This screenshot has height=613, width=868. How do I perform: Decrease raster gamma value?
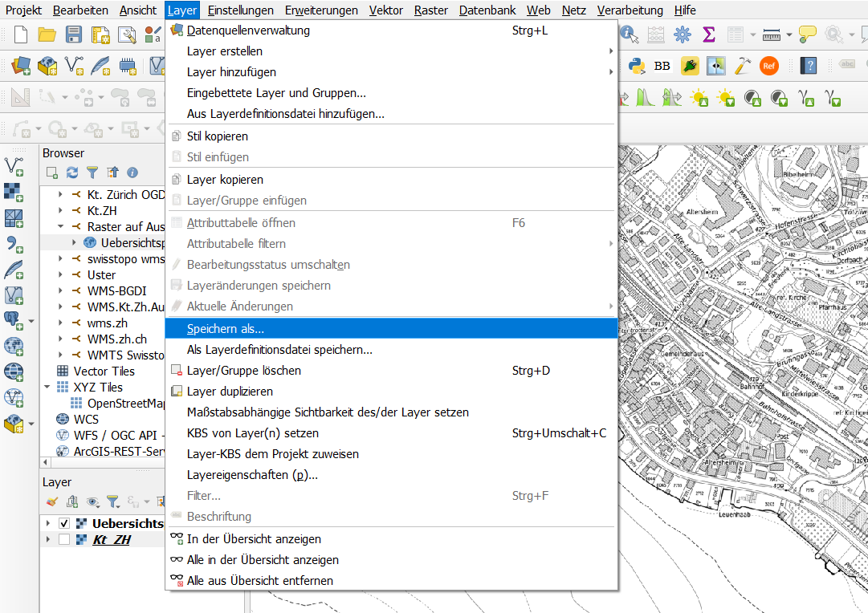834,96
